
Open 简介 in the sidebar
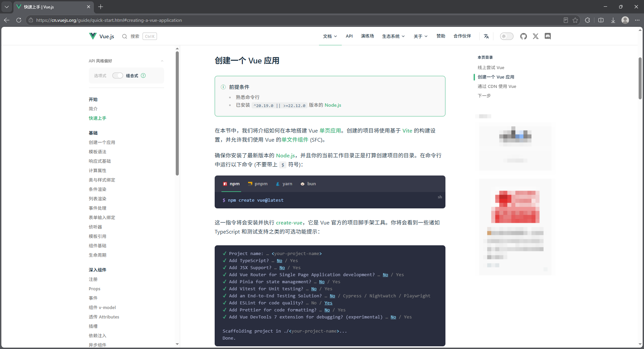point(93,109)
